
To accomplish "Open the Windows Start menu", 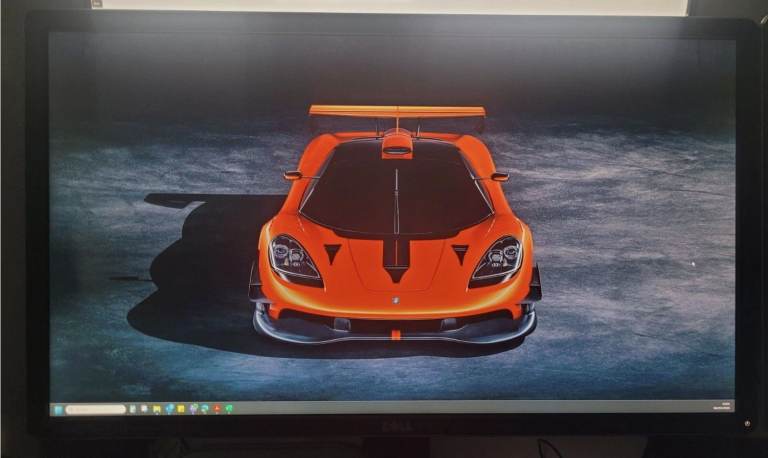I will coord(58,410).
